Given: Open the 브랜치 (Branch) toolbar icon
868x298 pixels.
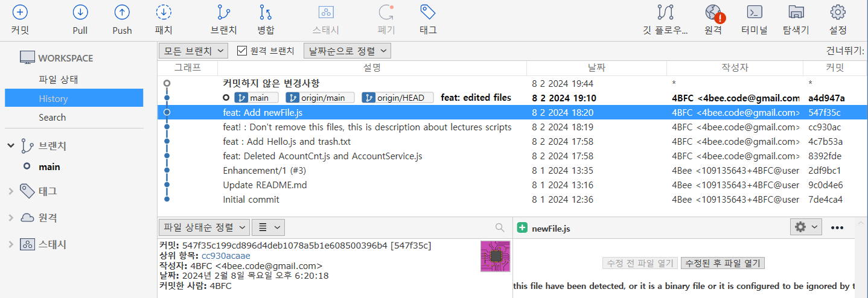Looking at the screenshot, I should click(x=224, y=12).
